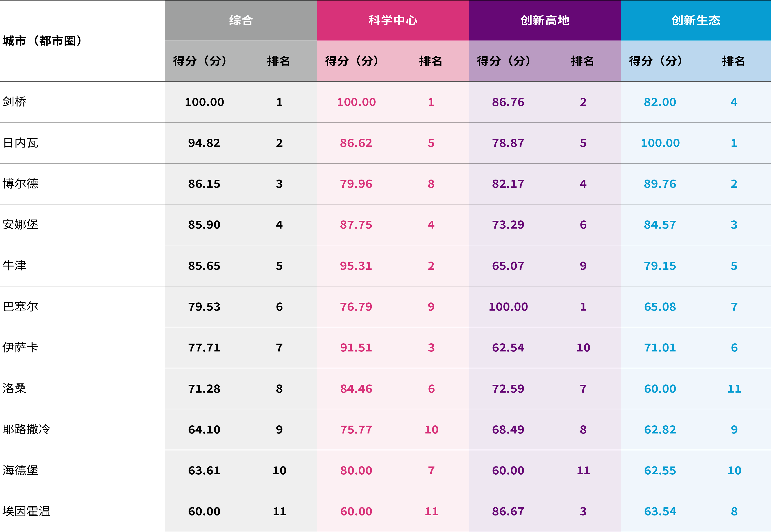
Task: Select the city name 洛桑
Action: click(x=14, y=388)
